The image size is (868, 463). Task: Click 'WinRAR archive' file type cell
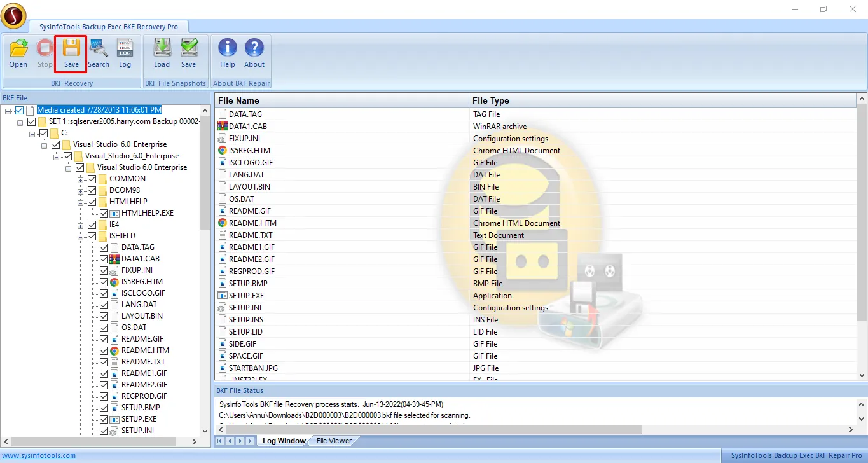tap(500, 127)
